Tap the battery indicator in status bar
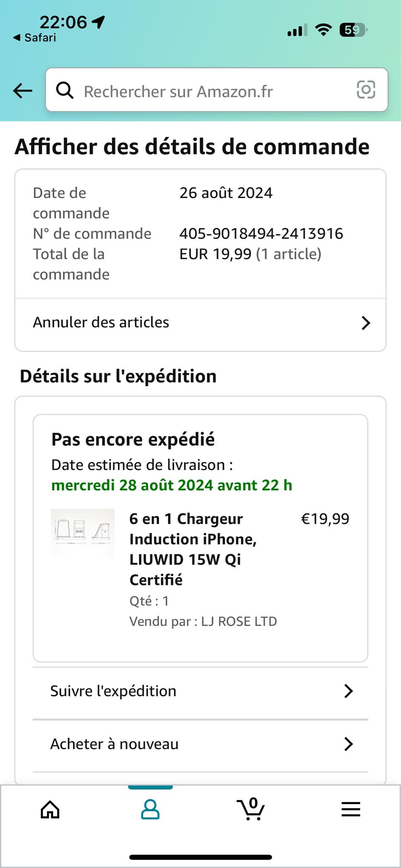401x868 pixels. [353, 30]
